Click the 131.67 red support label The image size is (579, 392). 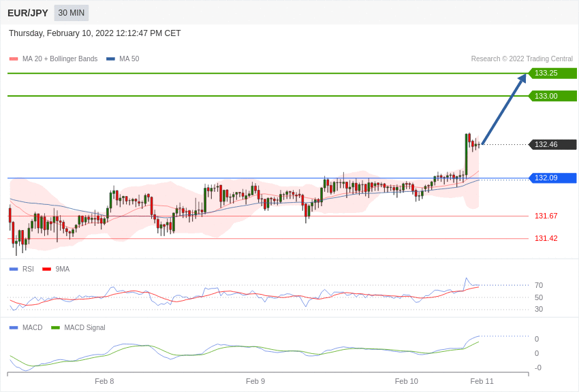pyautogui.click(x=546, y=216)
